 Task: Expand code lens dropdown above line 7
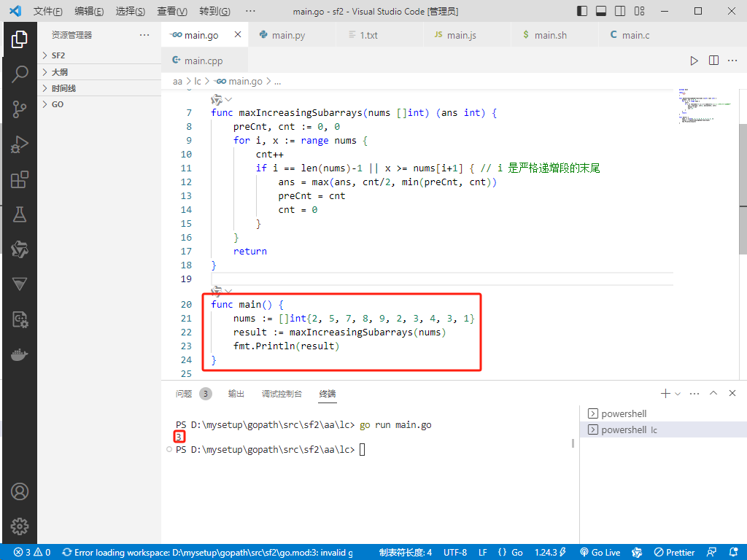click(228, 99)
